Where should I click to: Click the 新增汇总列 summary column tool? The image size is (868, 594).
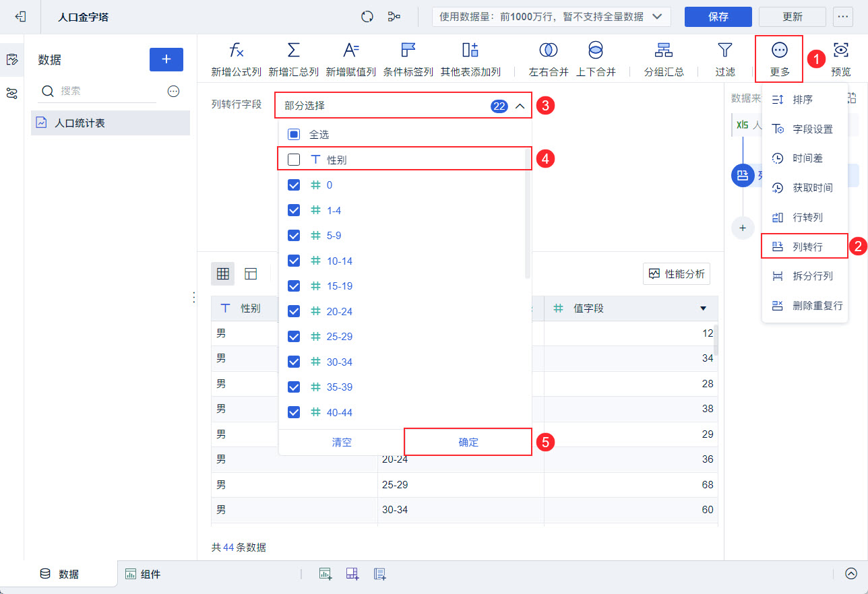(x=293, y=59)
